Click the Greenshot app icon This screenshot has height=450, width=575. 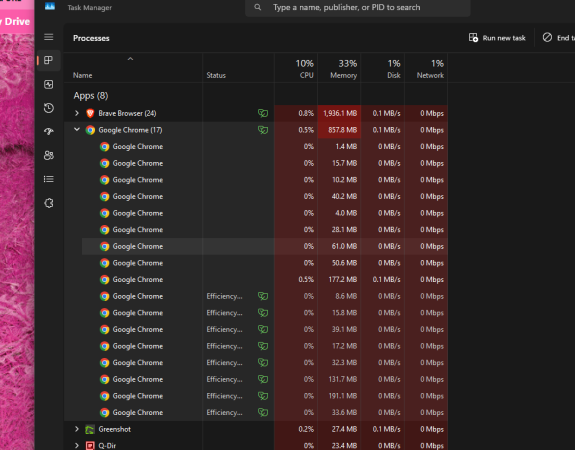pos(90,429)
